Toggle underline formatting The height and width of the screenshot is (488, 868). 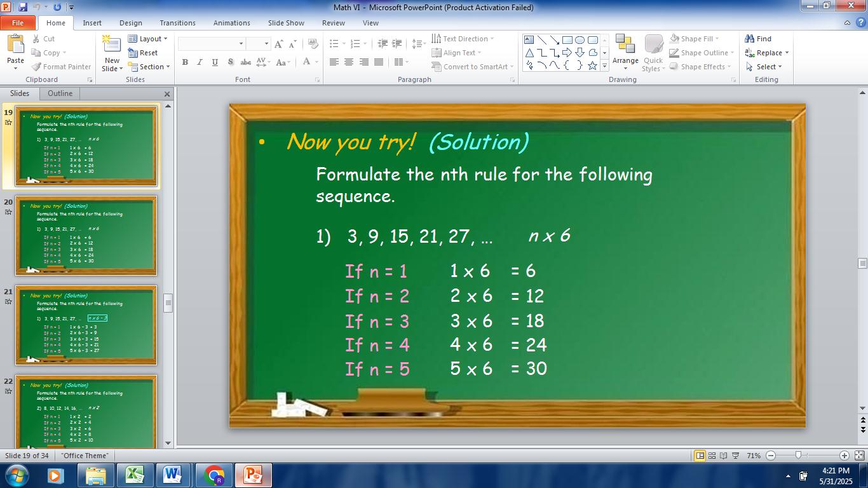point(215,62)
